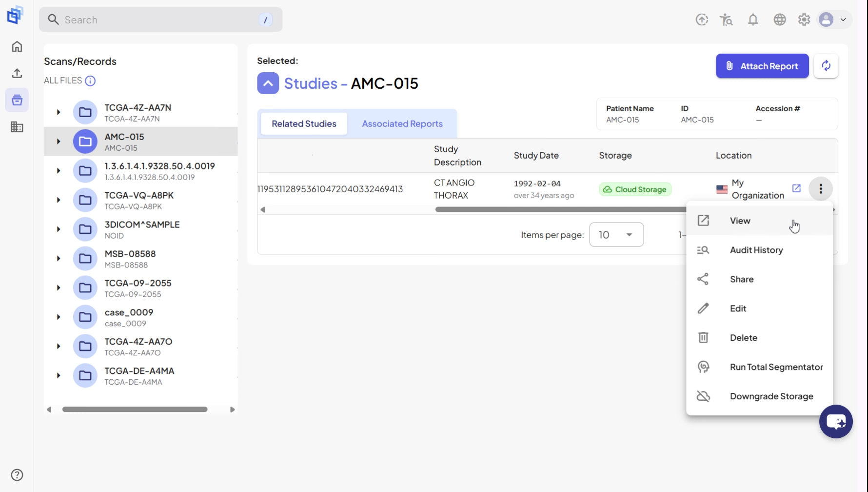Click the Location column header
This screenshot has height=492, width=868.
click(x=733, y=156)
